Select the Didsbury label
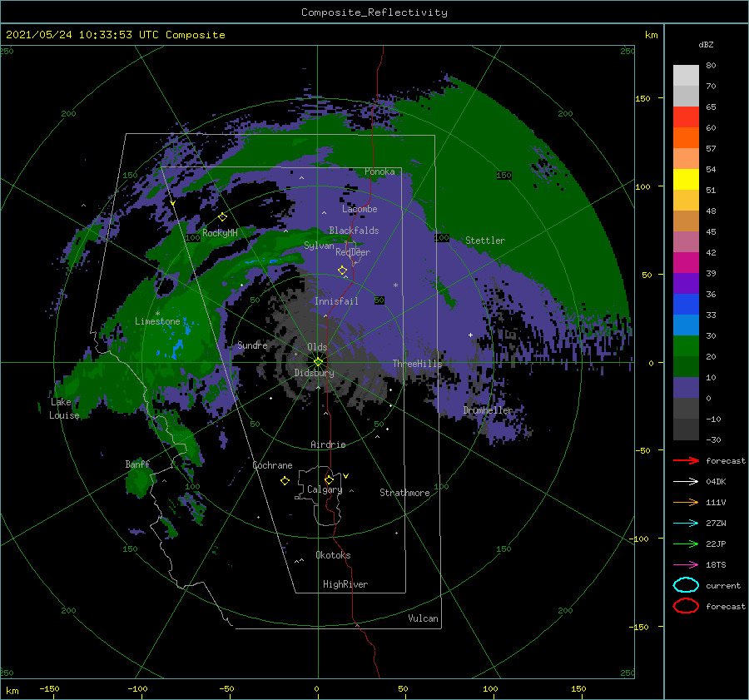Image resolution: width=749 pixels, height=700 pixels. point(315,373)
